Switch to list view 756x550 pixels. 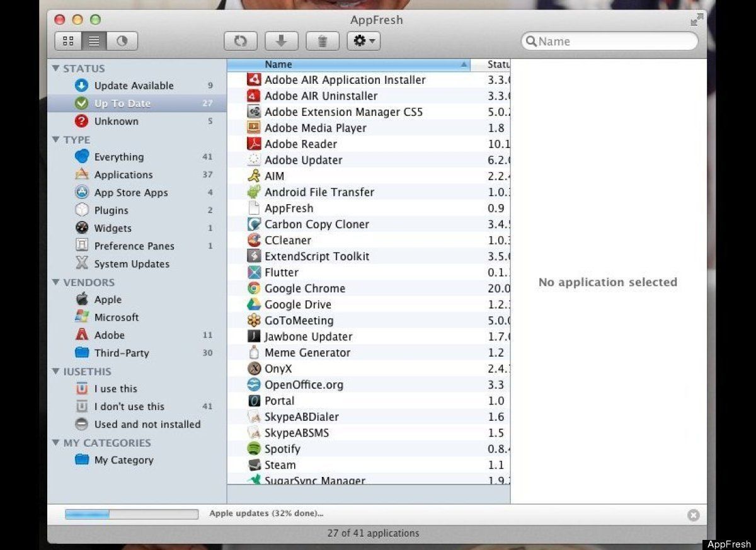[94, 42]
